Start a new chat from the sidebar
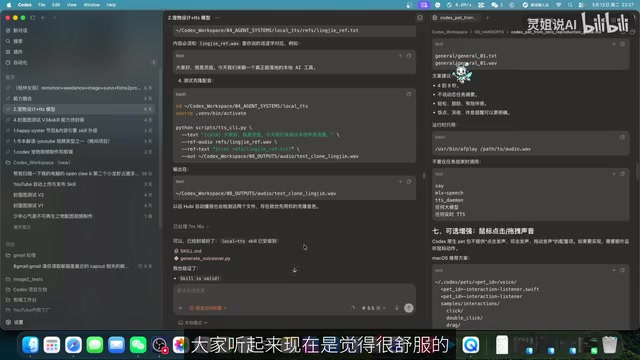Viewport: 640px width, 360px height. tap(17, 31)
